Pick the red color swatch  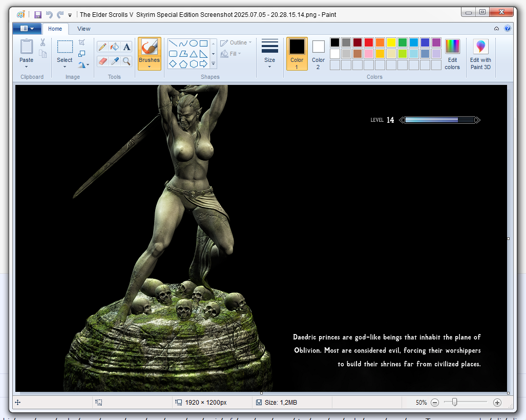point(369,42)
